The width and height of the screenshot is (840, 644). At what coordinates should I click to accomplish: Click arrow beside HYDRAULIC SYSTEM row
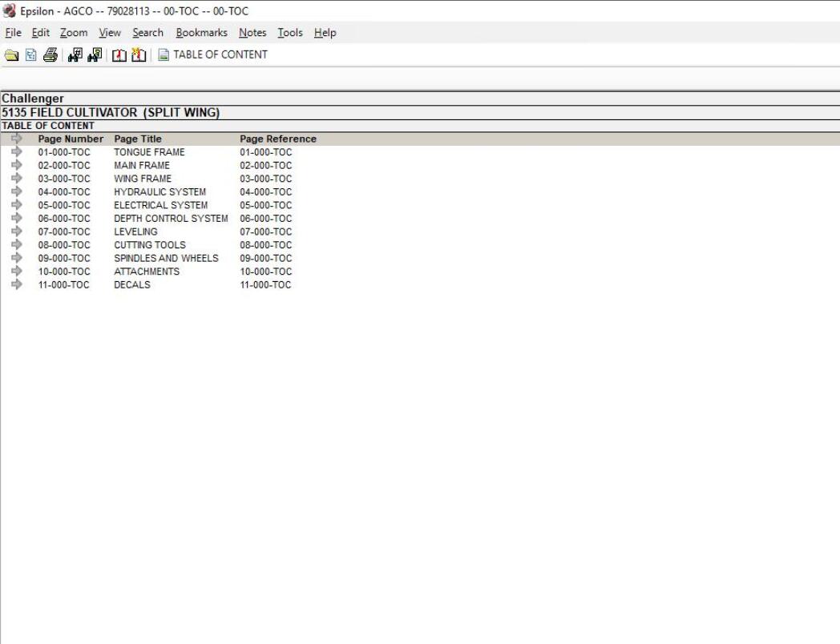click(x=17, y=191)
